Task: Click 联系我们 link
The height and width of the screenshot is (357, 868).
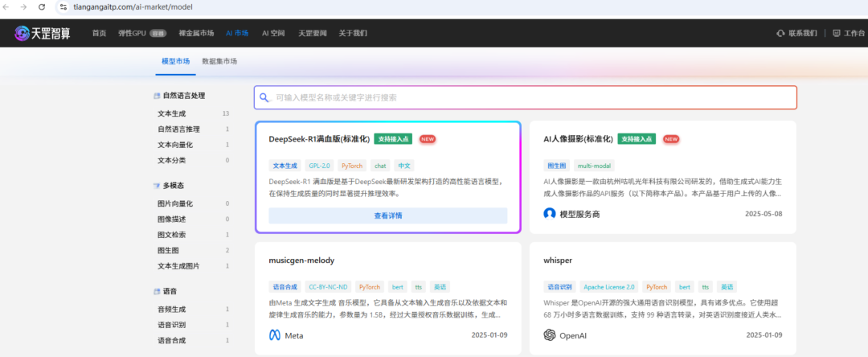Action: [x=803, y=33]
